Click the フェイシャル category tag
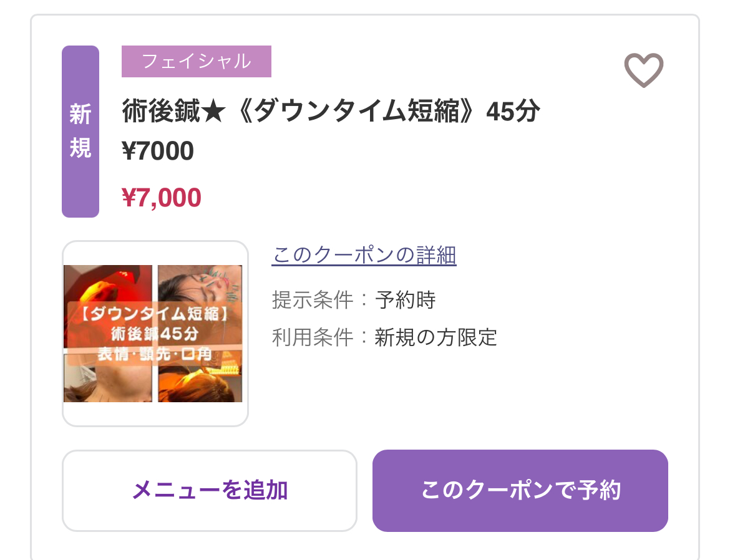Viewport: 730px width, 560px height. pyautogui.click(x=197, y=61)
